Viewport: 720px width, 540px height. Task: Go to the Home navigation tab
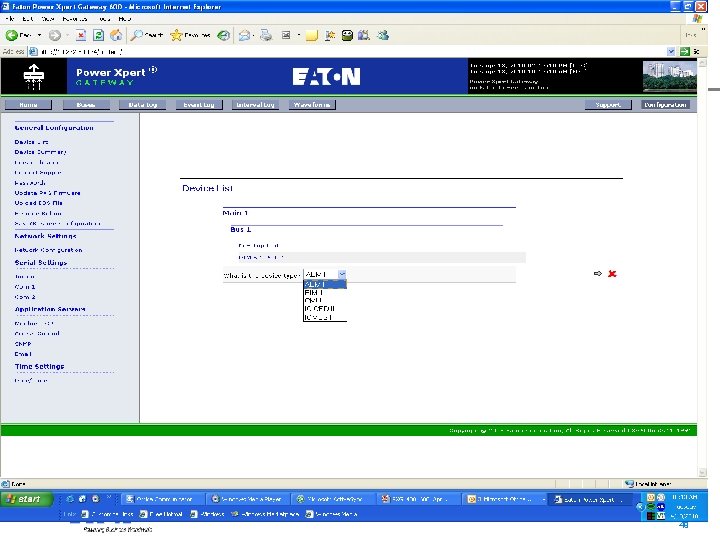[x=28, y=105]
